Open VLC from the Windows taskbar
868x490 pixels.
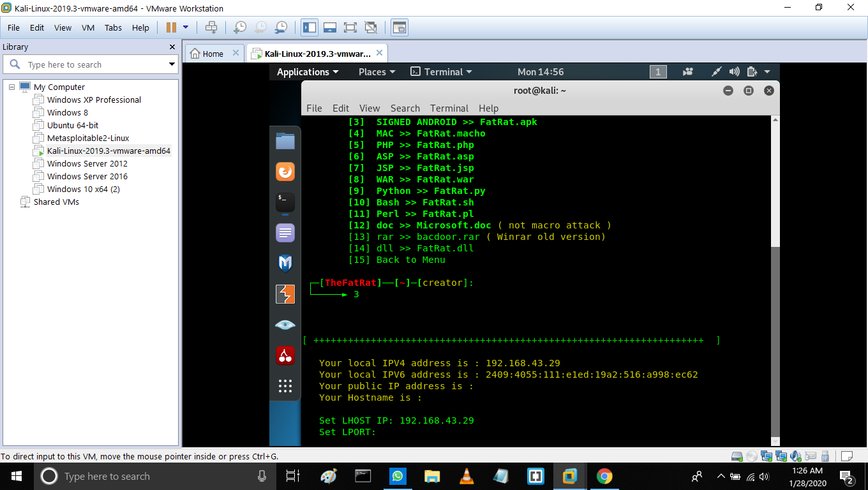(x=467, y=476)
